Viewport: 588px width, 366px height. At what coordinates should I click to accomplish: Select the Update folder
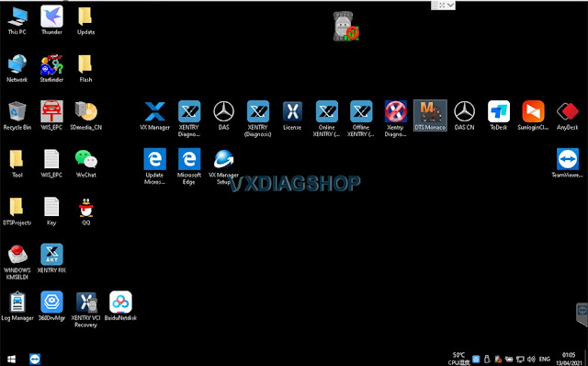pos(85,21)
